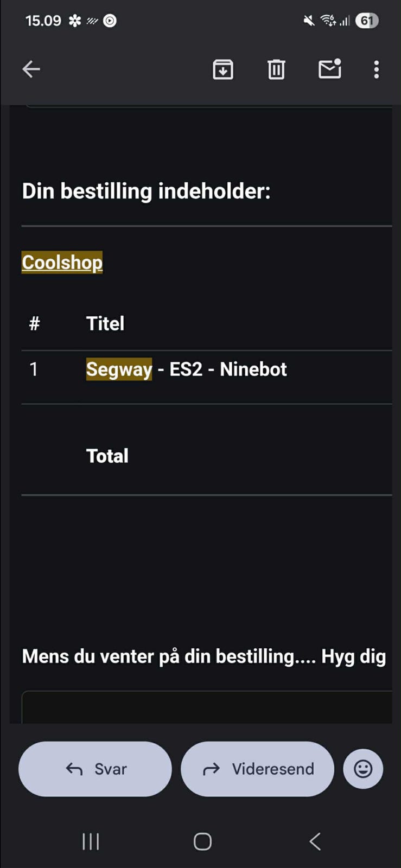
Task: Open the three-dot more options menu
Action: [376, 69]
